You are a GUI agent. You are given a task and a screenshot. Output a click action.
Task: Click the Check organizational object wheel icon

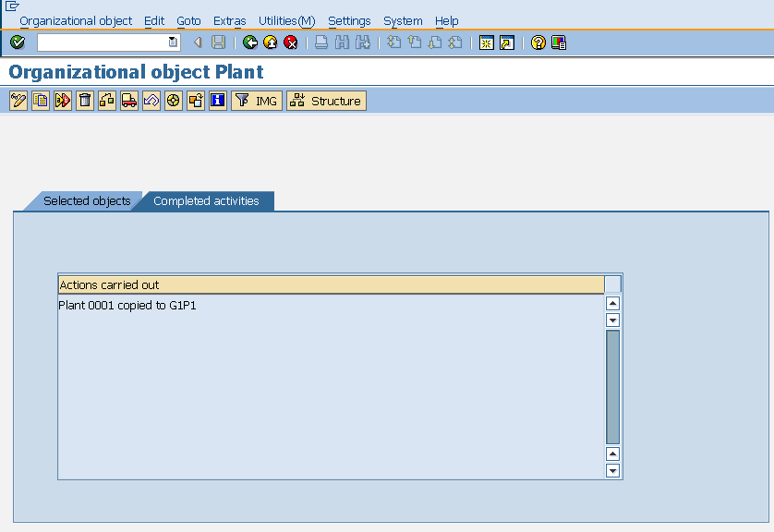pyautogui.click(x=173, y=101)
